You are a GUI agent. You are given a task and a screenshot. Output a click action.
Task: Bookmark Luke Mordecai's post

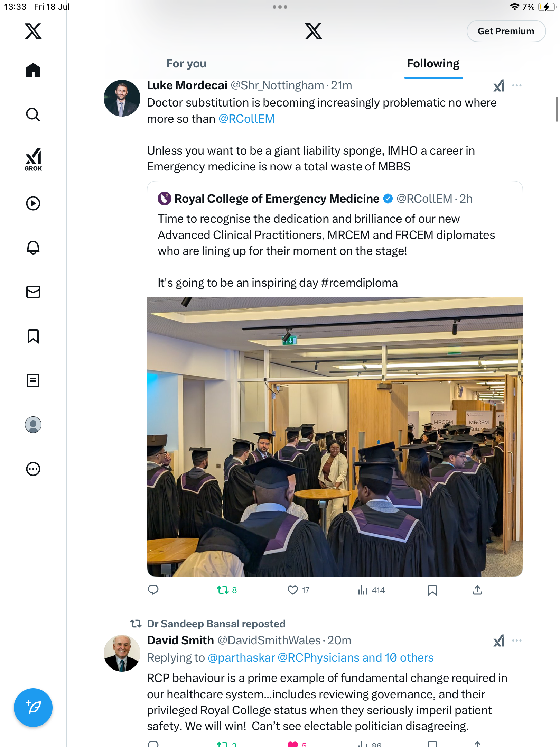point(432,590)
